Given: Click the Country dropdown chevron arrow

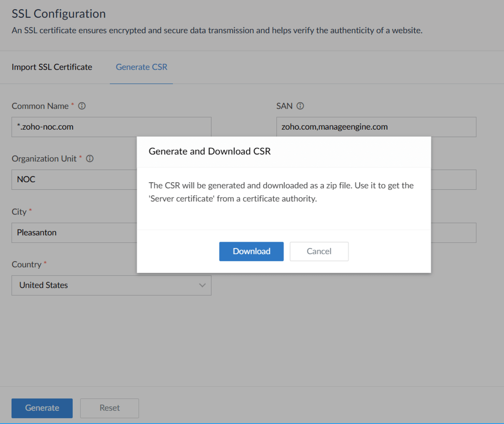Looking at the screenshot, I should click(202, 285).
